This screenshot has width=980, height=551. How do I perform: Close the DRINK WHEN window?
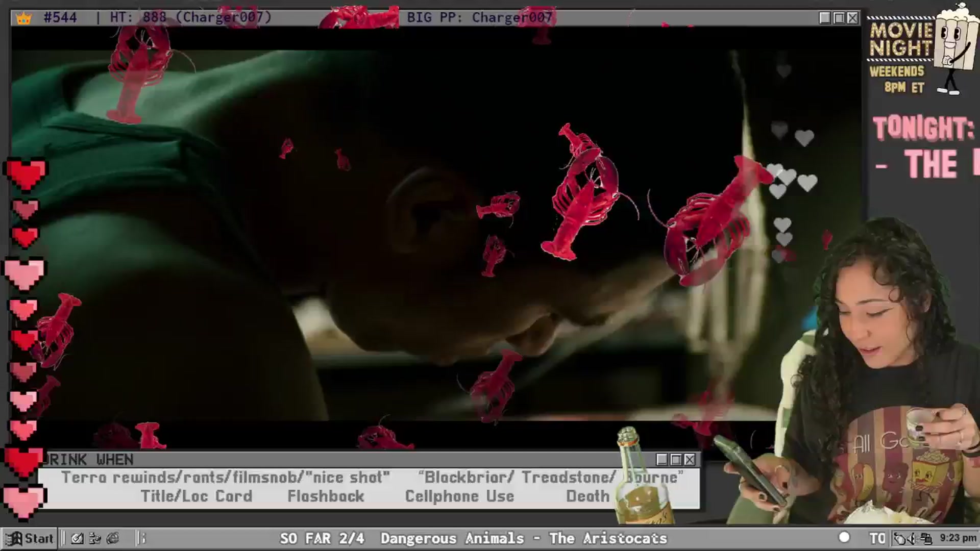tap(690, 460)
